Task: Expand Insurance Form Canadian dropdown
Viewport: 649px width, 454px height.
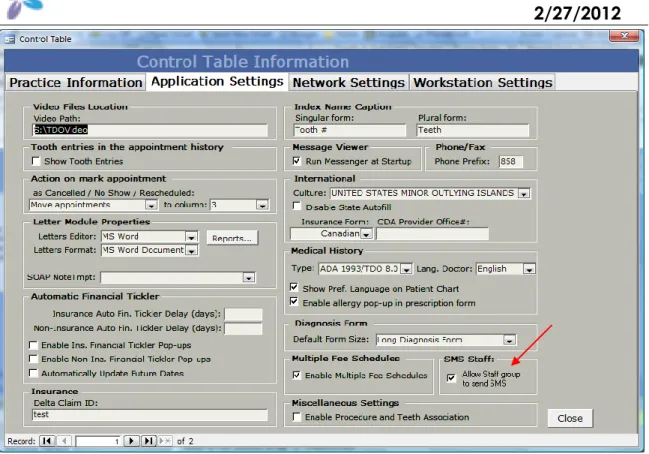Action: click(366, 234)
